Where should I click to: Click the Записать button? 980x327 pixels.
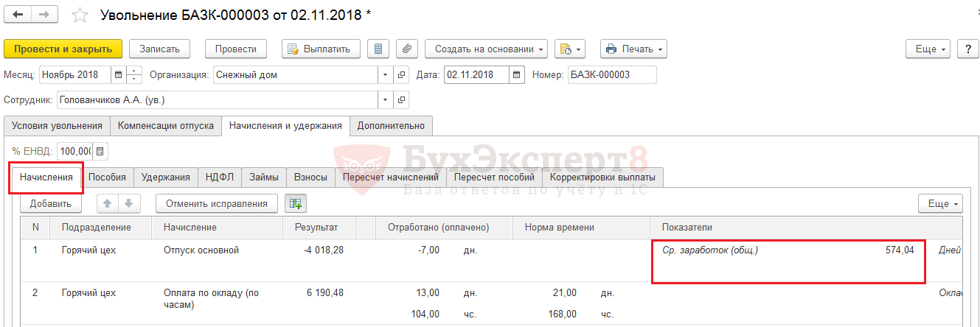pyautogui.click(x=159, y=49)
